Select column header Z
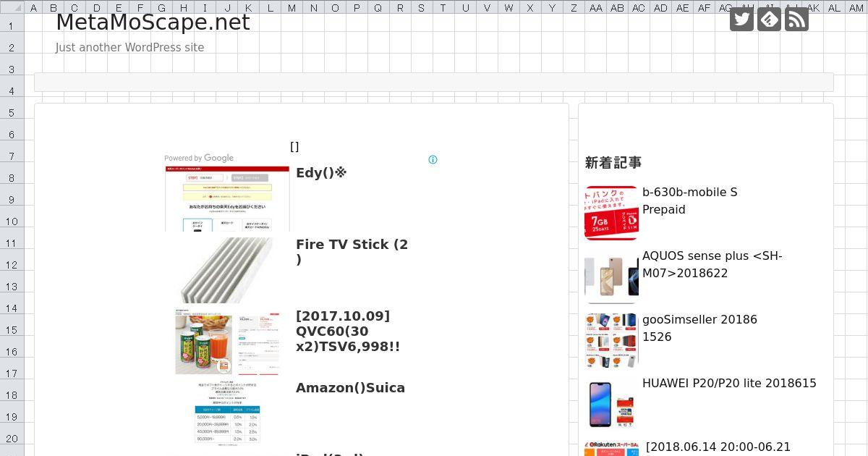This screenshot has width=868, height=456. coord(574,8)
